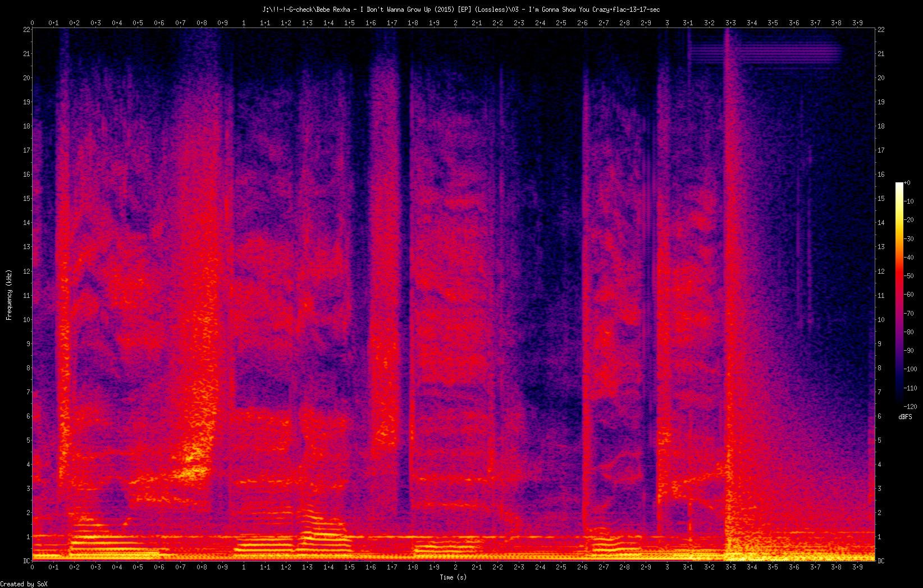This screenshot has height=588, width=923.
Task: Click '22' on the left frequency axis
Action: click(26, 30)
